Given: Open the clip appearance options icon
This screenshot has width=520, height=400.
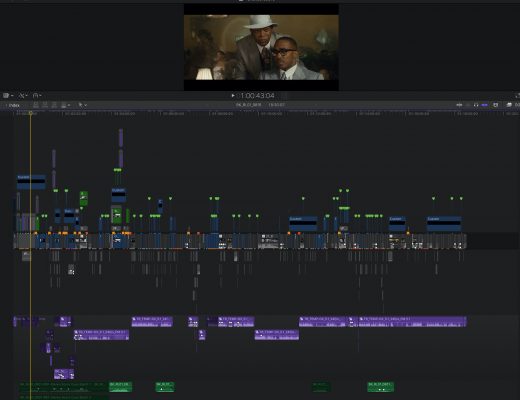Looking at the screenshot, I should [496, 105].
